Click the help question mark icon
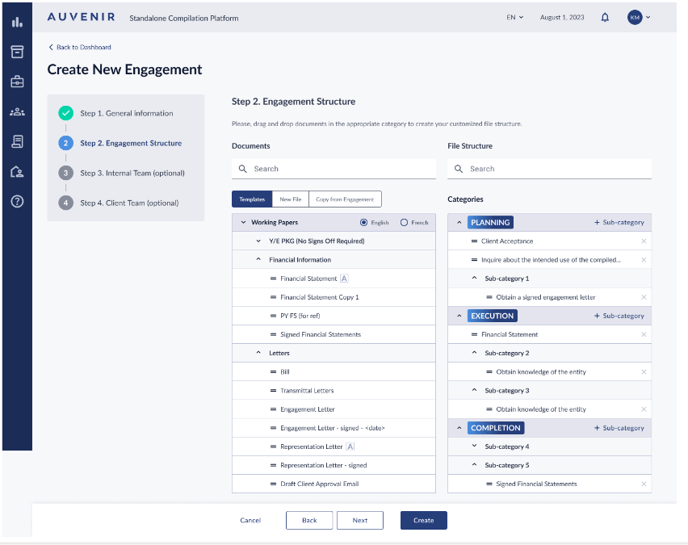This screenshot has width=688, height=545. pyautogui.click(x=17, y=201)
